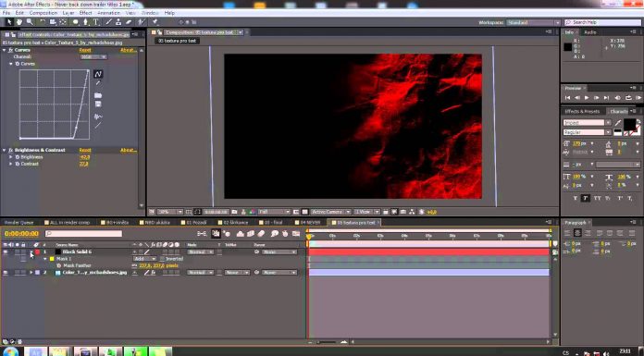Toggle the transparency grid button in viewer

(x=304, y=212)
